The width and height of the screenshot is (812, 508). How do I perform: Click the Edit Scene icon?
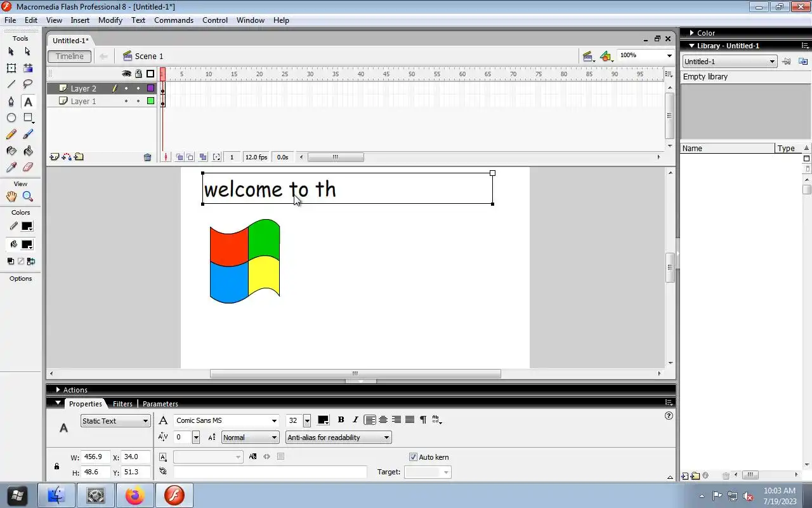[x=588, y=57]
